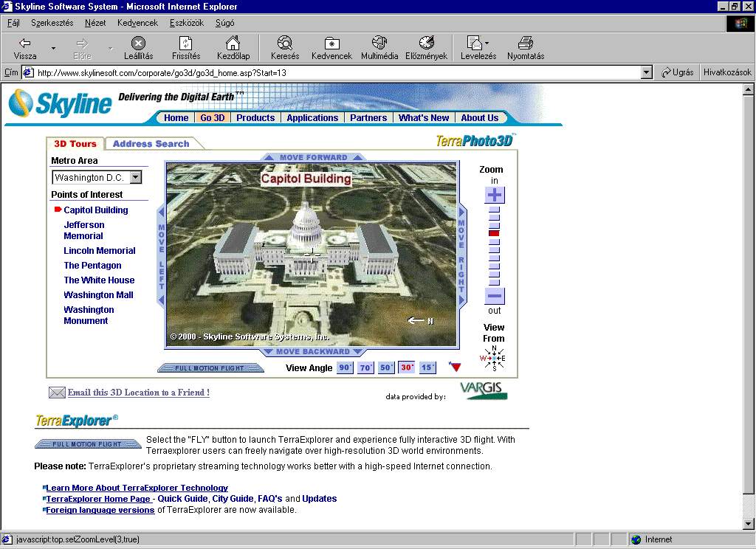Screen dimensions: 756x549
Task: Open the Products navigation menu item
Action: (x=255, y=118)
